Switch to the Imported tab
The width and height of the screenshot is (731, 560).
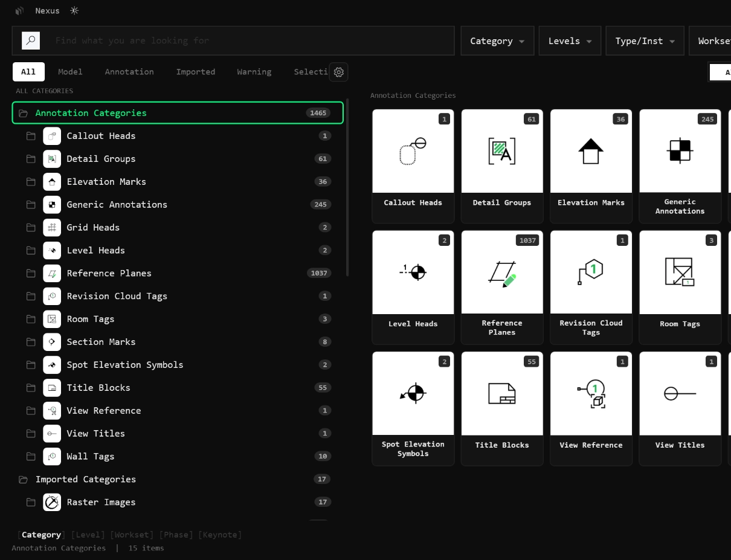196,72
